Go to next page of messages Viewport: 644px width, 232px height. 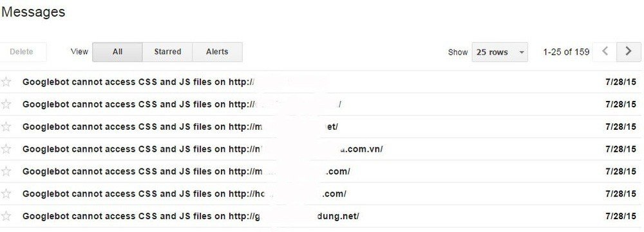click(x=629, y=52)
